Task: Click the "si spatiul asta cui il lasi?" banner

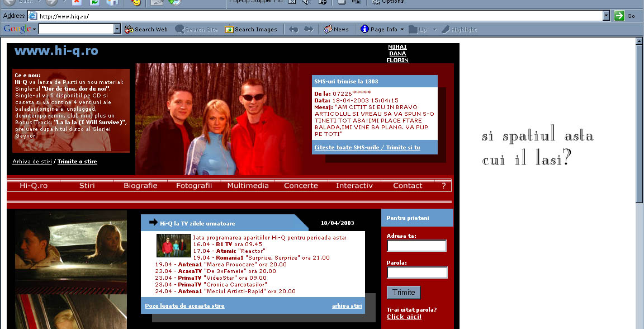Action: pyautogui.click(x=538, y=146)
